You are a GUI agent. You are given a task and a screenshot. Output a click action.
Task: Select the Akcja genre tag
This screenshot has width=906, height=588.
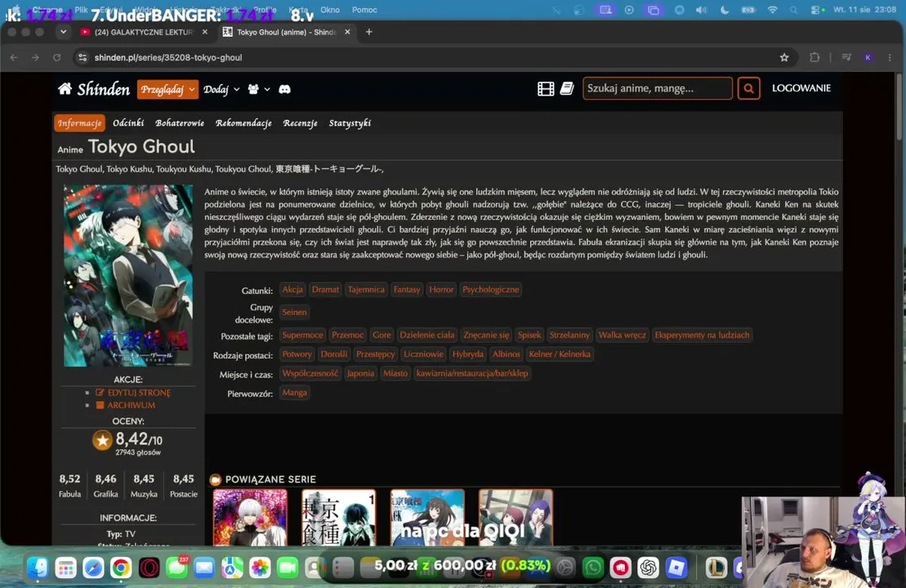point(292,289)
